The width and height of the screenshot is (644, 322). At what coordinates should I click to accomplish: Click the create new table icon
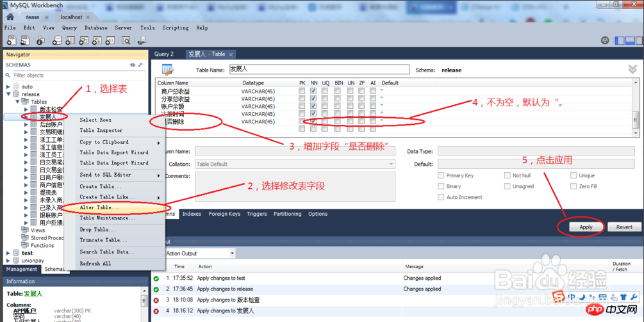click(70, 40)
